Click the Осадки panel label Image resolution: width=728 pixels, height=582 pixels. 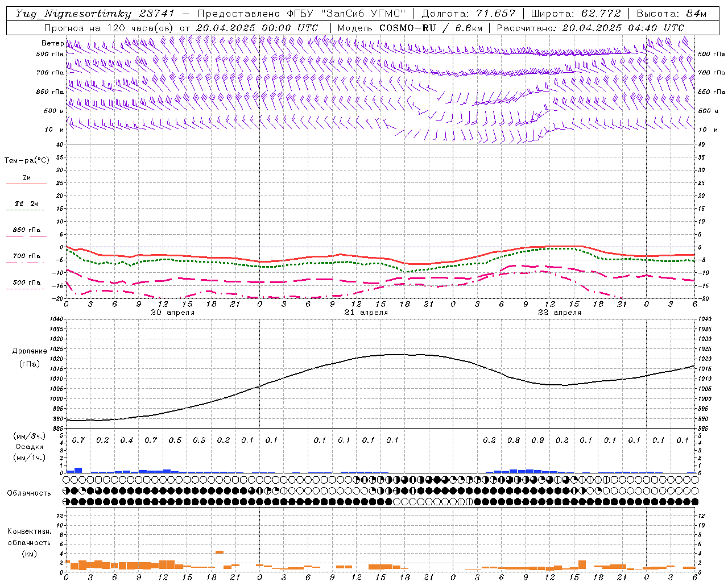tap(30, 447)
